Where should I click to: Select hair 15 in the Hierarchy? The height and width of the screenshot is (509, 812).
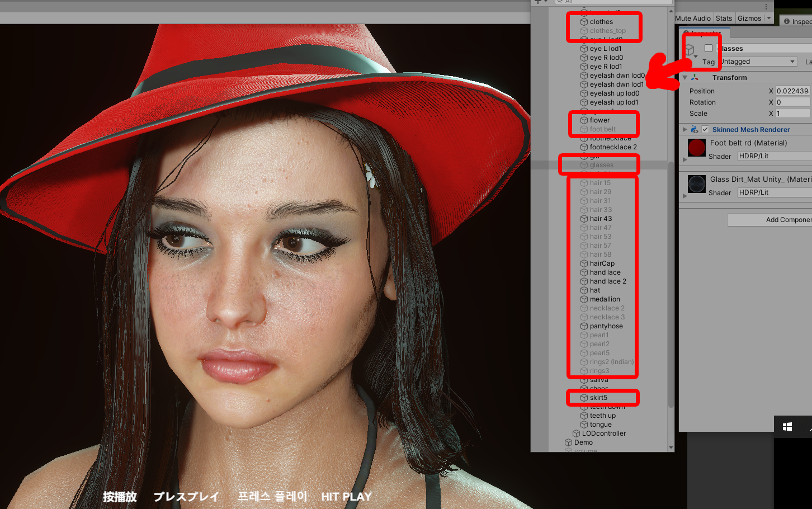(x=599, y=183)
